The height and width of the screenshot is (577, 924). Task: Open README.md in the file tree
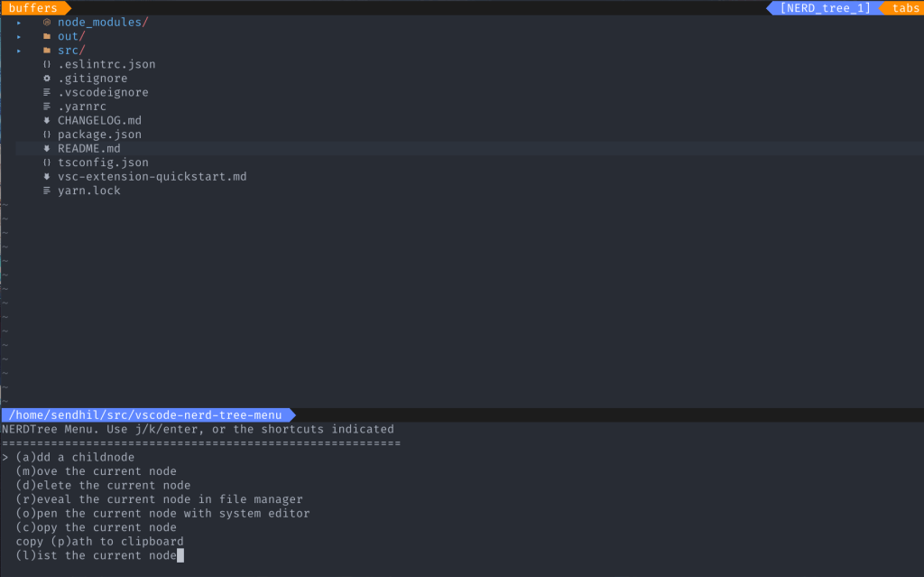(x=88, y=148)
